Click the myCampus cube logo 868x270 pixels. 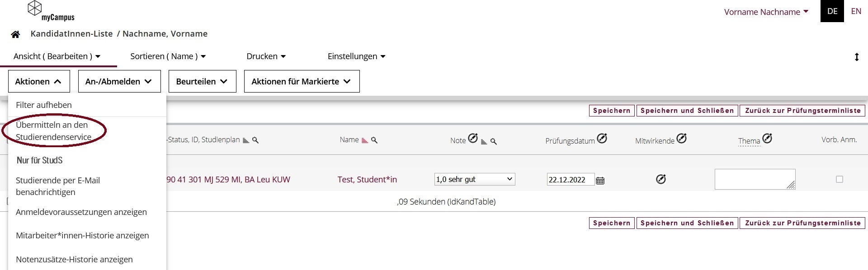point(35,8)
